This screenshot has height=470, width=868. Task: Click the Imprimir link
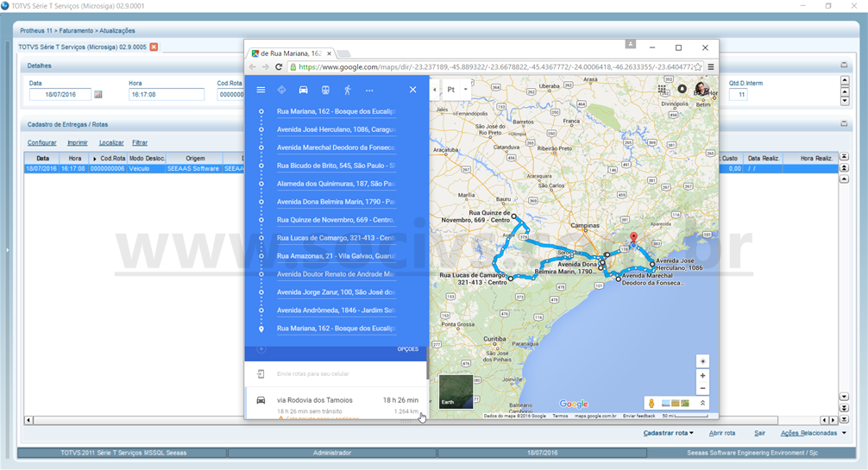(x=78, y=143)
